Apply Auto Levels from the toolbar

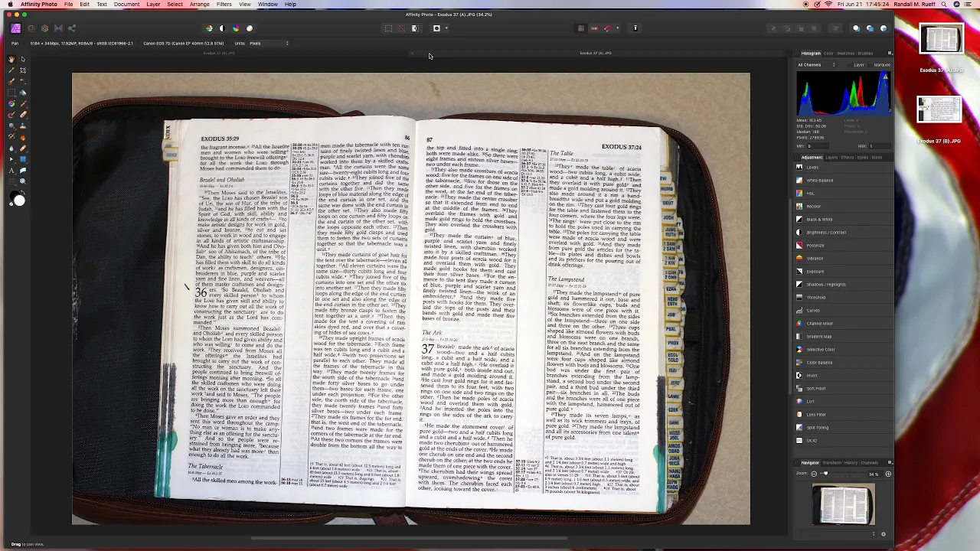pos(209,28)
